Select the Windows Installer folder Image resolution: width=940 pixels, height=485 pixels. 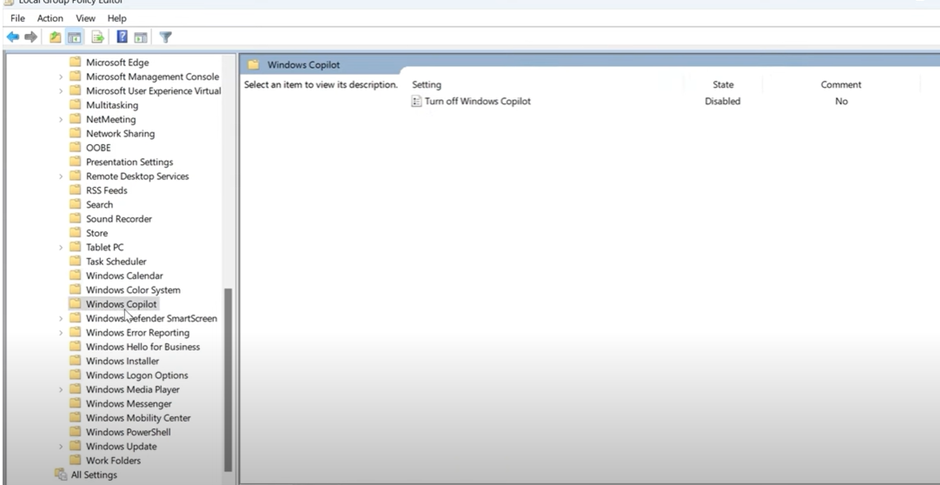pos(122,361)
